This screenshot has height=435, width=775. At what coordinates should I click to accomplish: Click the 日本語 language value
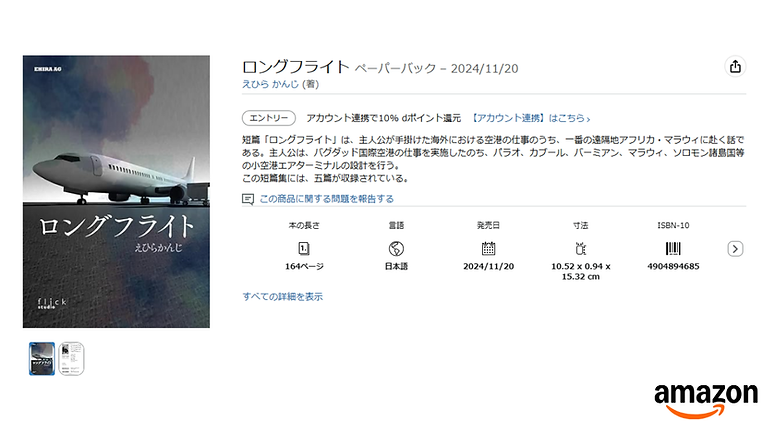tap(396, 266)
